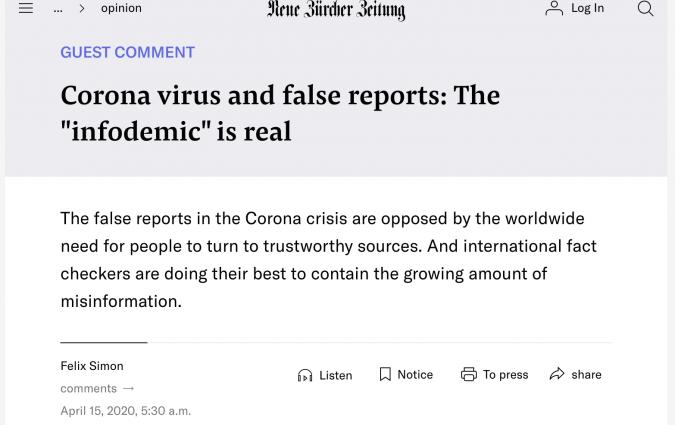
Task: Expand the collapsed breadcrumb ellipsis
Action: 58,8
